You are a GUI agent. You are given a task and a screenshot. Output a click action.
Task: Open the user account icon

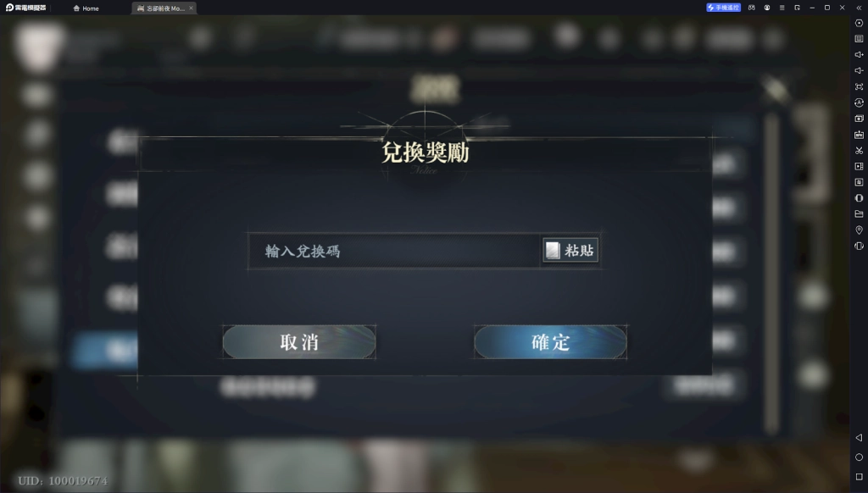[x=766, y=8]
